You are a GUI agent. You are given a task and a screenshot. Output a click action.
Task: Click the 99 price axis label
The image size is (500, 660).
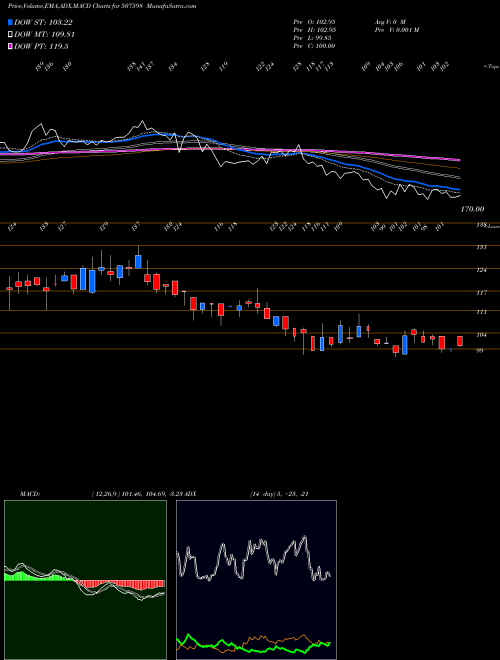(x=480, y=350)
